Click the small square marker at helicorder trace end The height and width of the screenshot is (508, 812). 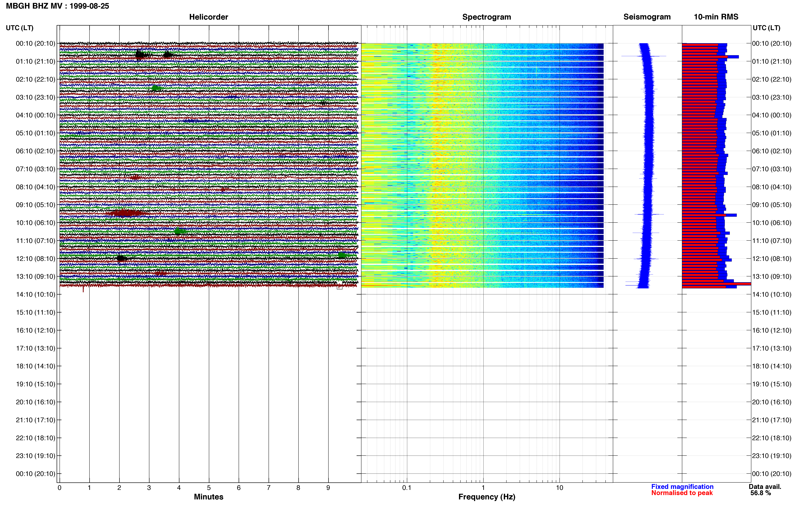click(340, 287)
